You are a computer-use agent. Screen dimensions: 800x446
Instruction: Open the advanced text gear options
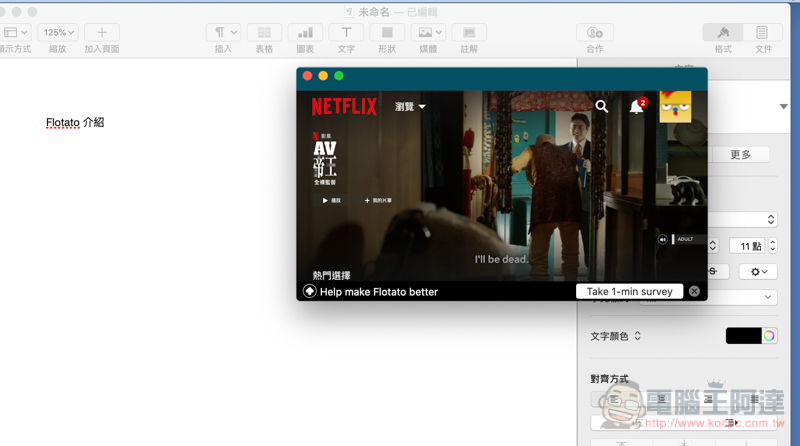click(758, 271)
